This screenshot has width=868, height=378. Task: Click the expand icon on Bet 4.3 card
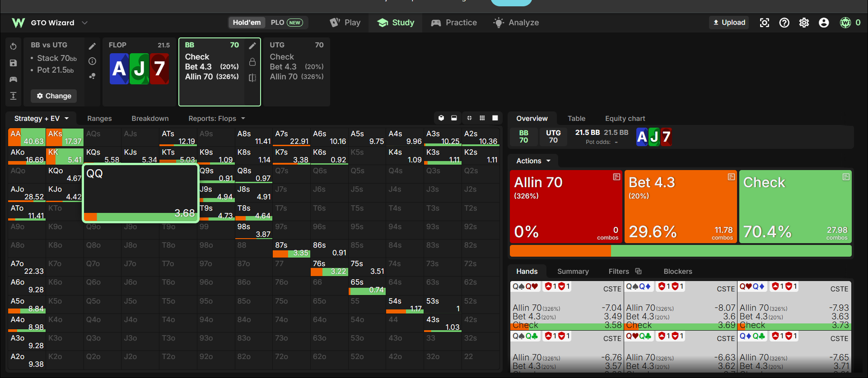(731, 177)
